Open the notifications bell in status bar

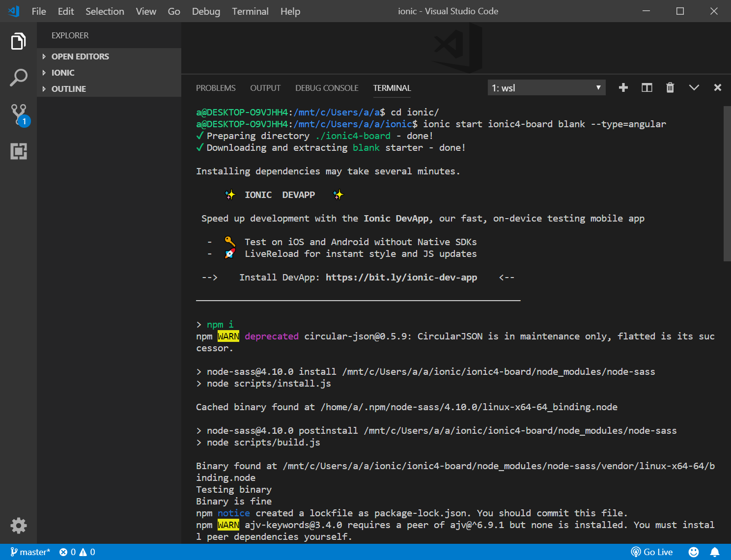(715, 552)
